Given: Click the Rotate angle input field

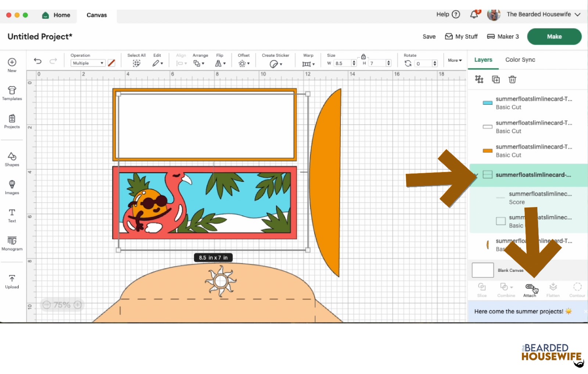Looking at the screenshot, I should [423, 64].
